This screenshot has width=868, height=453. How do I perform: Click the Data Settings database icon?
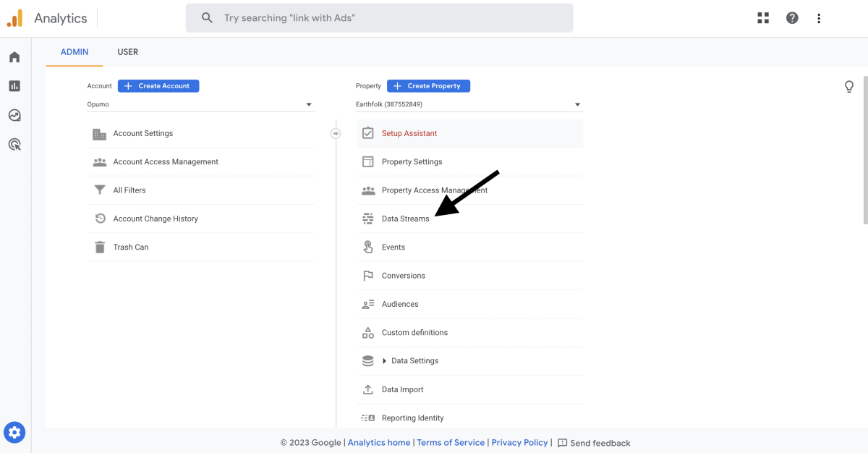tap(368, 361)
